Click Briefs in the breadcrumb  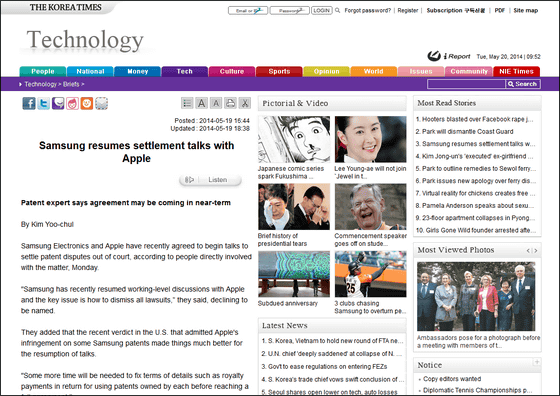(71, 84)
